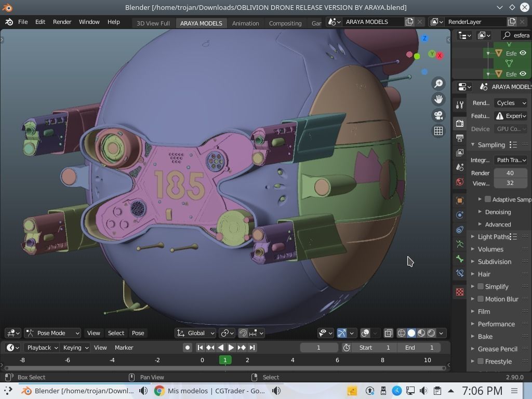
Task: Toggle the camera view icon
Action: (438, 115)
